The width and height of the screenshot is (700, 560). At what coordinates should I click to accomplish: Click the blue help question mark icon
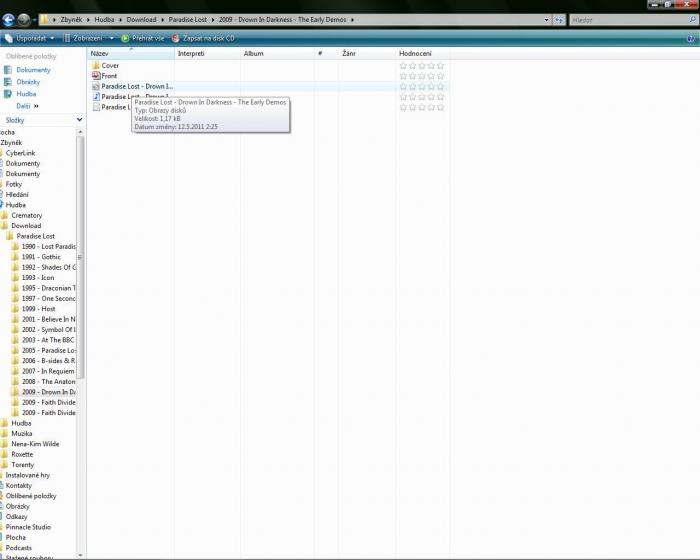692,38
